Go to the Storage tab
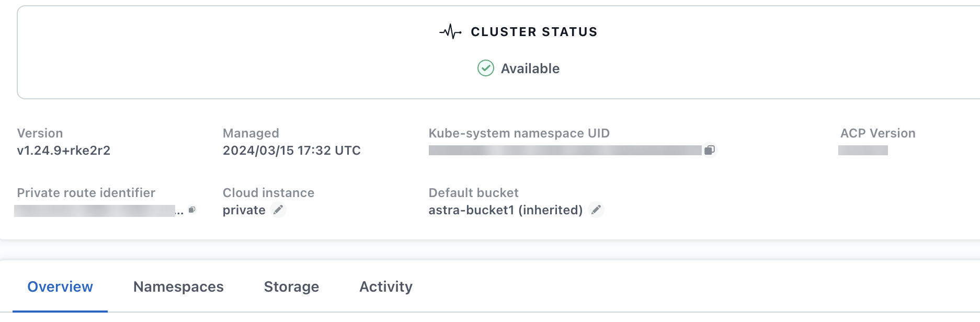Screen dimensions: 980x322 coord(291,286)
